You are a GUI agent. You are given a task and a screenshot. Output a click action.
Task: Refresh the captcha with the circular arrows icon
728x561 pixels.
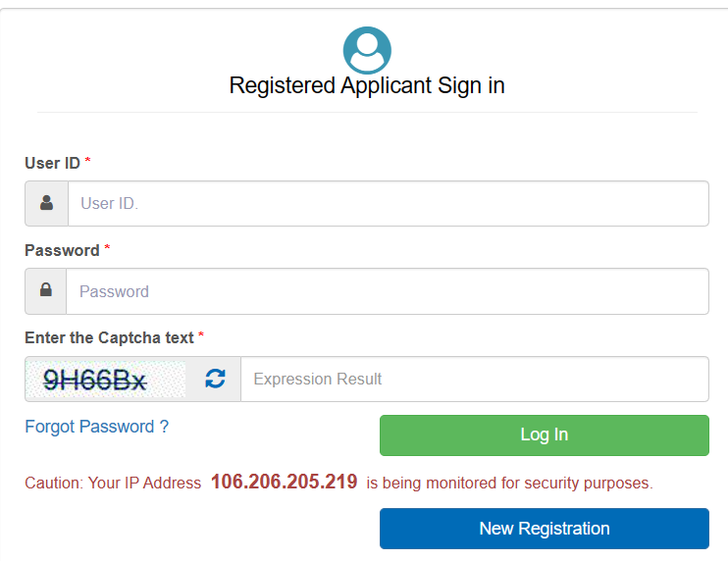[x=215, y=379]
